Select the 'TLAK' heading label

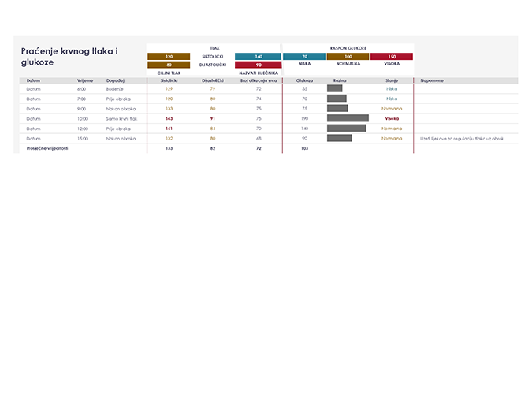pyautogui.click(x=214, y=48)
